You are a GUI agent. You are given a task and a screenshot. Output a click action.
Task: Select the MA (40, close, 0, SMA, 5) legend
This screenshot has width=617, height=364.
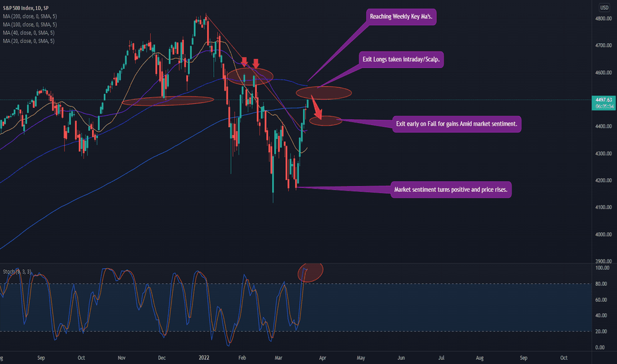pos(28,32)
